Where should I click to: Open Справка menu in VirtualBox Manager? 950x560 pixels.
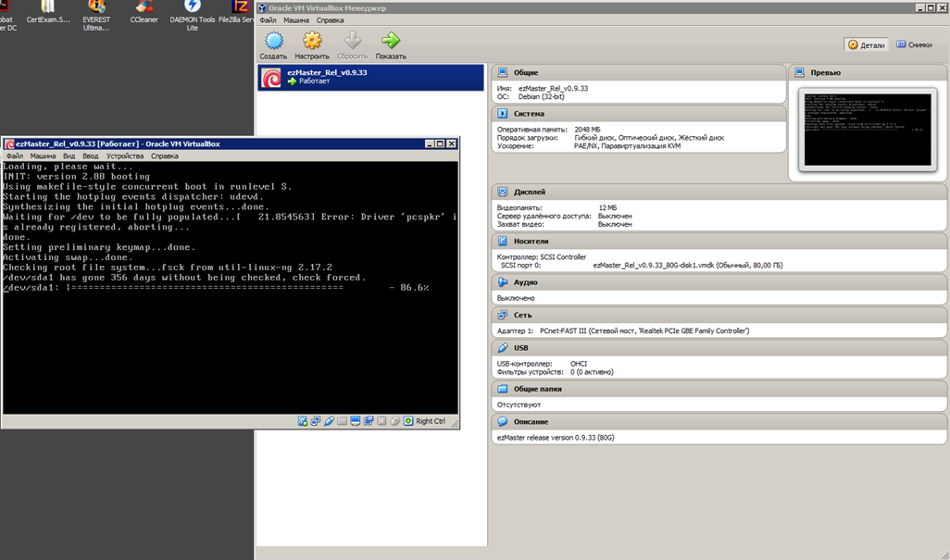tap(330, 20)
